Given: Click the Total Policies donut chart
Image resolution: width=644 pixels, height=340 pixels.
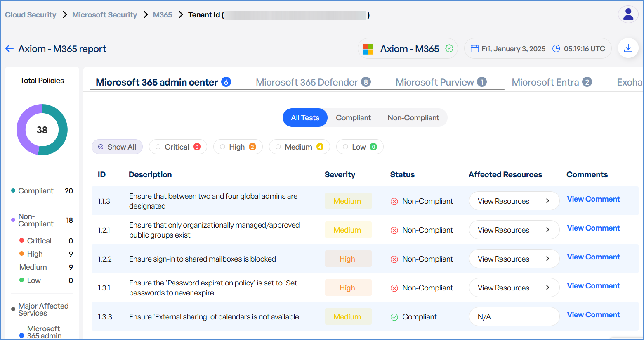Looking at the screenshot, I should [42, 130].
